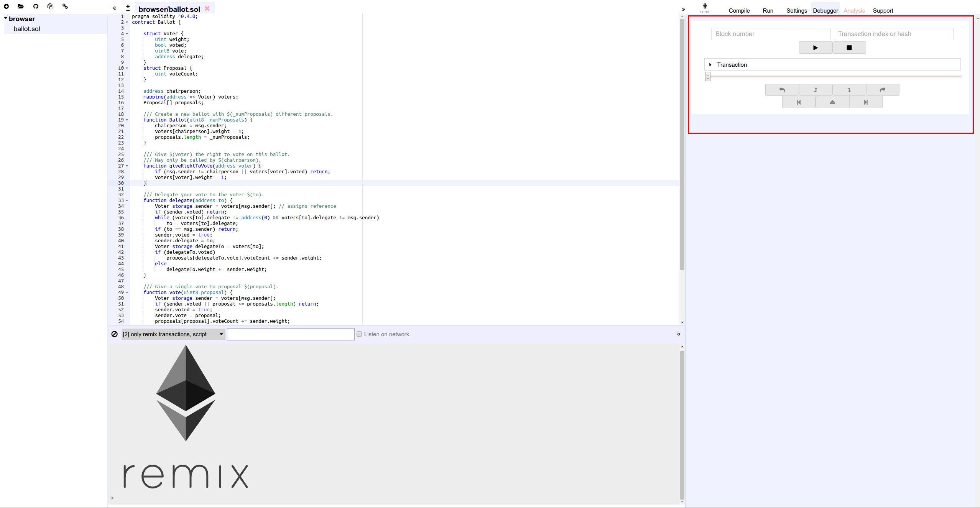980x508 pixels.
Task: Connect to localhost using the chain-link icon
Action: point(65,6)
